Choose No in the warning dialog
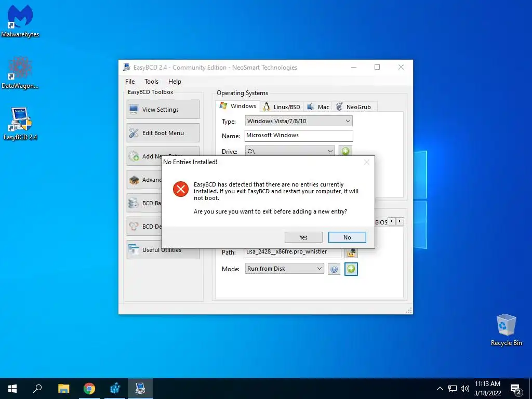The image size is (532, 399). click(x=347, y=237)
